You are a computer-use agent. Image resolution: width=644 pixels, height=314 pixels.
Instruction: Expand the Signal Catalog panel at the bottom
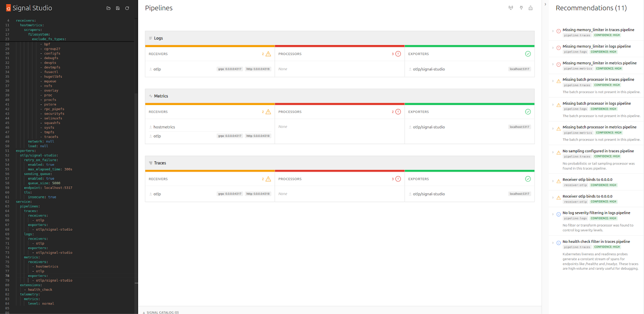(x=161, y=312)
